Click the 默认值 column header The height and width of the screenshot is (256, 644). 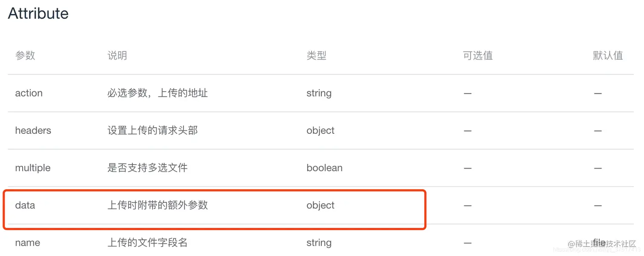click(x=608, y=55)
